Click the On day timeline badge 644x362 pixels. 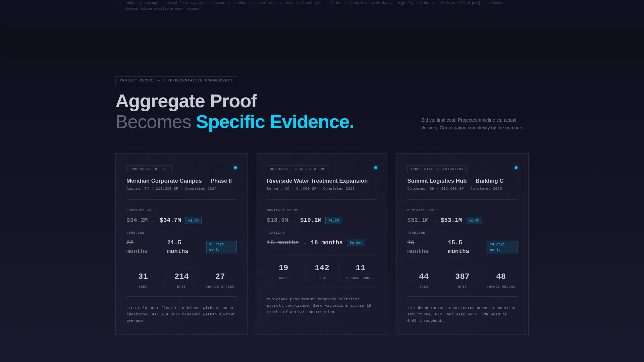pos(356,243)
